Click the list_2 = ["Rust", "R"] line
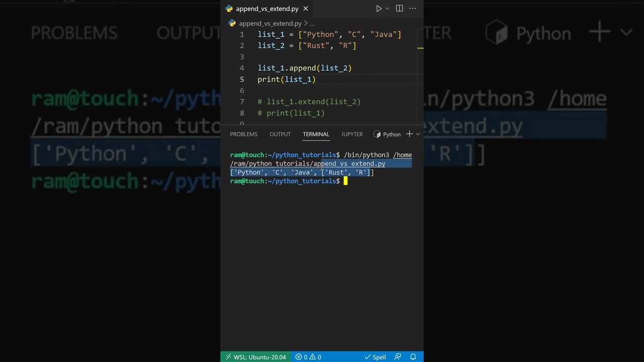644x362 pixels. (x=307, y=46)
